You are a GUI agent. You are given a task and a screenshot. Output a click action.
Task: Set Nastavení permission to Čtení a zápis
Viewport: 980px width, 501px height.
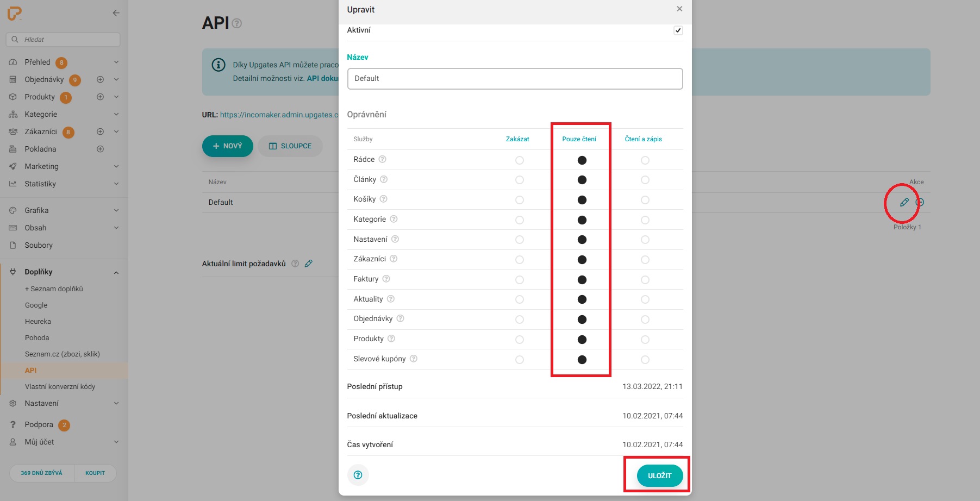tap(645, 240)
